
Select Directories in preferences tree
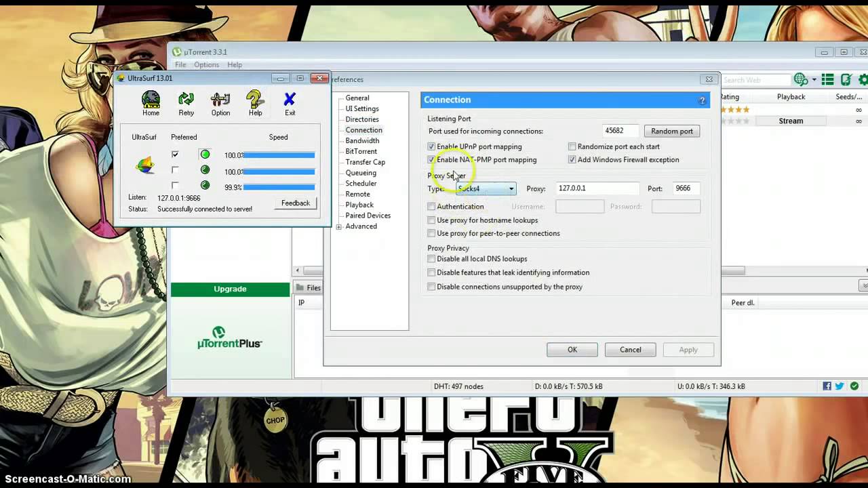[362, 119]
